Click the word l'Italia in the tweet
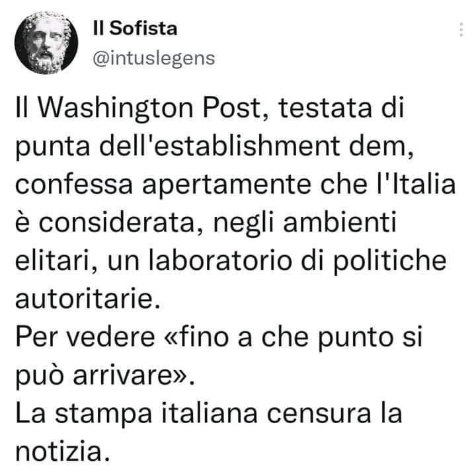Viewport: 476px width, 476px height. point(416,184)
